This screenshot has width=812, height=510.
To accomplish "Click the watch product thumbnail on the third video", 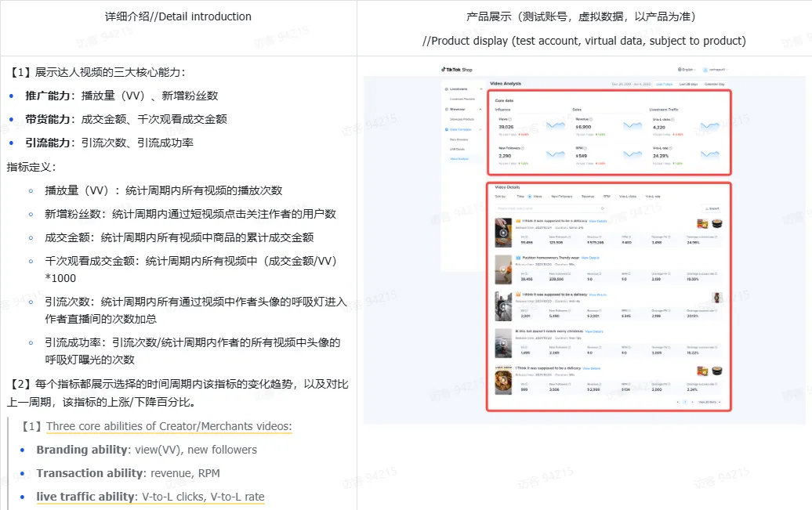I will point(717,297).
